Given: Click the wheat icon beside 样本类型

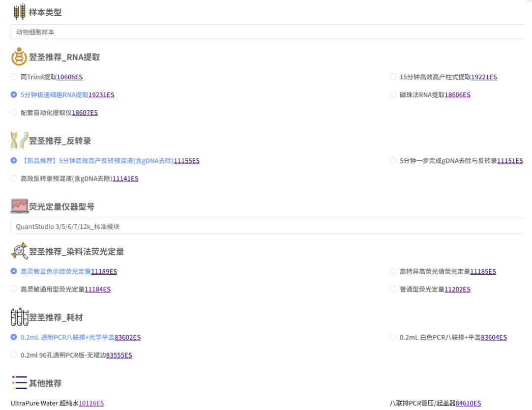Looking at the screenshot, I should coord(19,12).
